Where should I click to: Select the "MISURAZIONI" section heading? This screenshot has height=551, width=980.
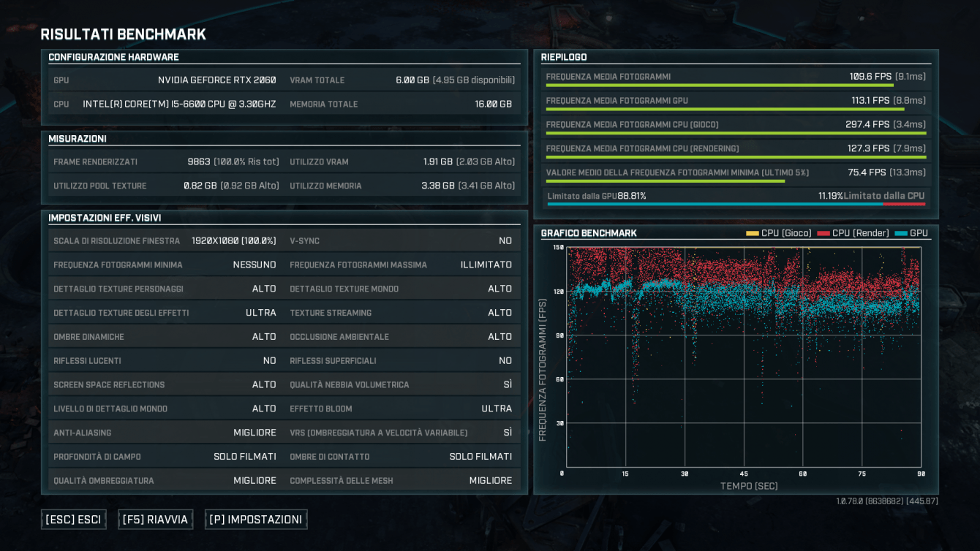[x=78, y=139]
